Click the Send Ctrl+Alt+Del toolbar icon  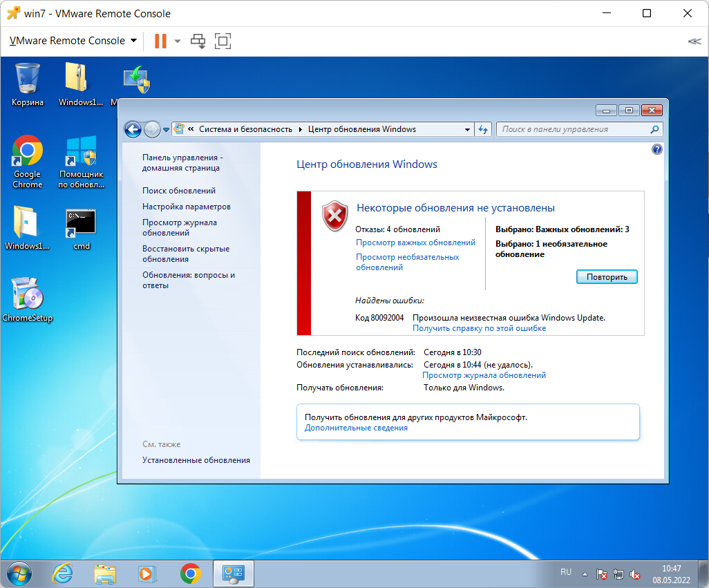[198, 41]
